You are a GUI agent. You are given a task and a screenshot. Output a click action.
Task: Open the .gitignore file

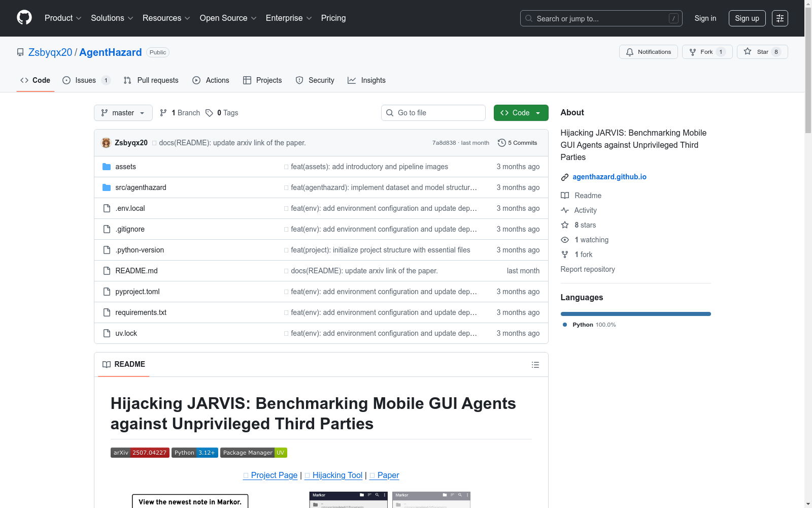click(x=130, y=229)
